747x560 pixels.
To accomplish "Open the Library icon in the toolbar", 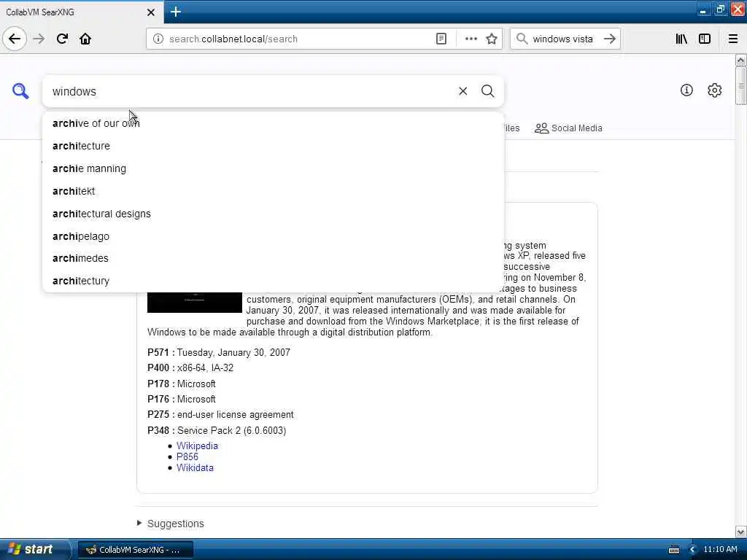I will 681,39.
